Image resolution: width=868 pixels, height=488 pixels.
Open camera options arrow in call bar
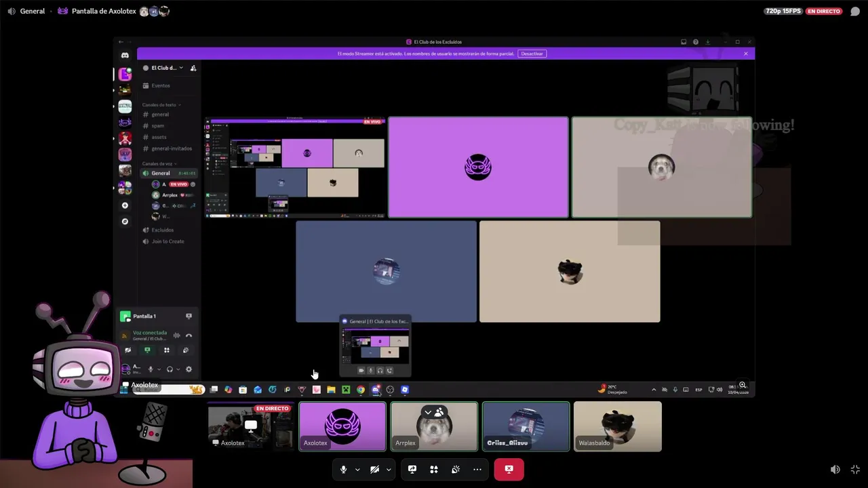pyautogui.click(x=389, y=469)
